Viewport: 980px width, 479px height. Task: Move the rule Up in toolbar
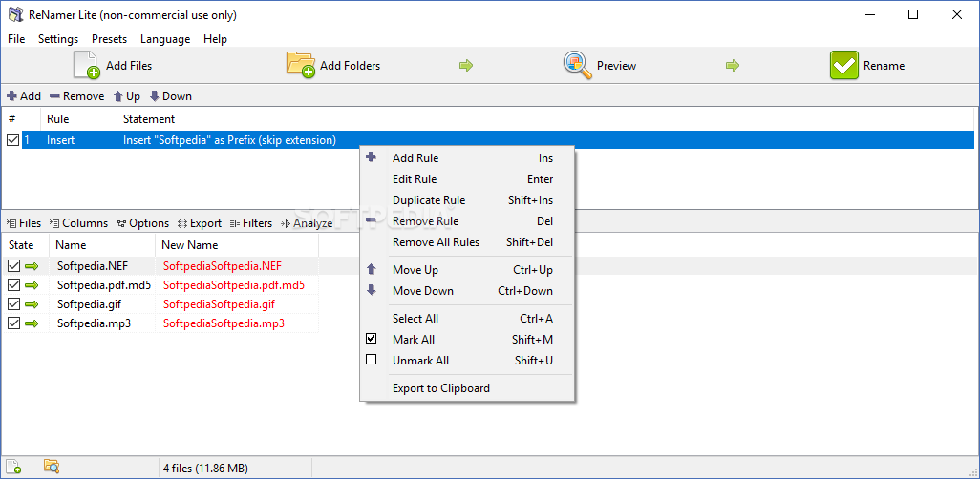coord(126,96)
